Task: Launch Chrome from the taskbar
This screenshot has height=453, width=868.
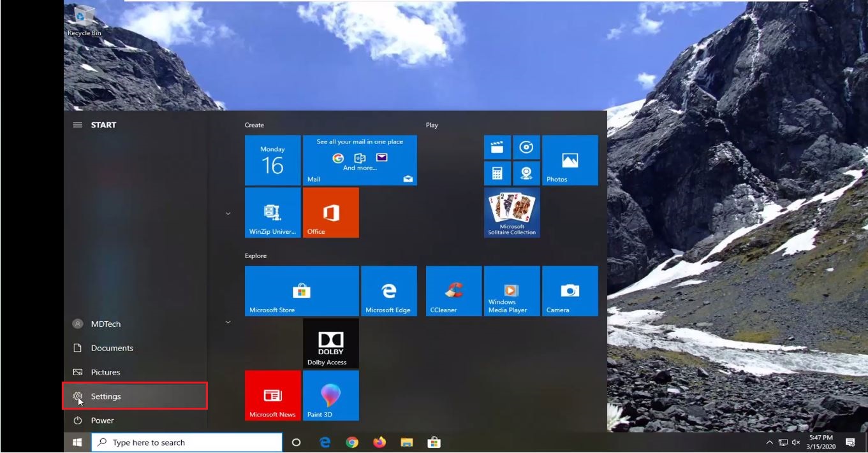Action: point(352,442)
